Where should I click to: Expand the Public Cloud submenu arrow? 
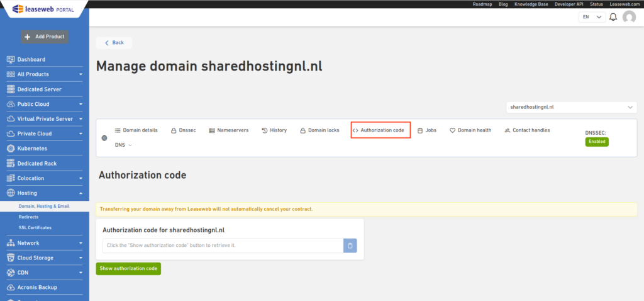point(81,104)
